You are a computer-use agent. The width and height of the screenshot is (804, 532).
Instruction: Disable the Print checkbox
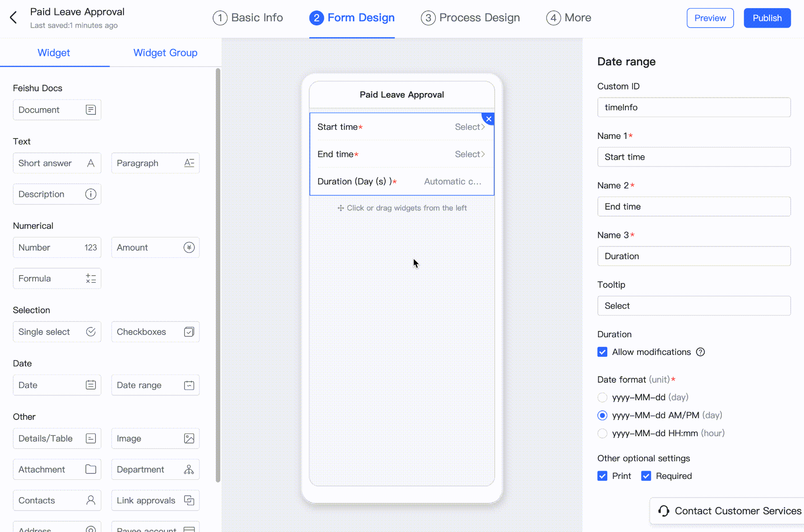tap(602, 476)
